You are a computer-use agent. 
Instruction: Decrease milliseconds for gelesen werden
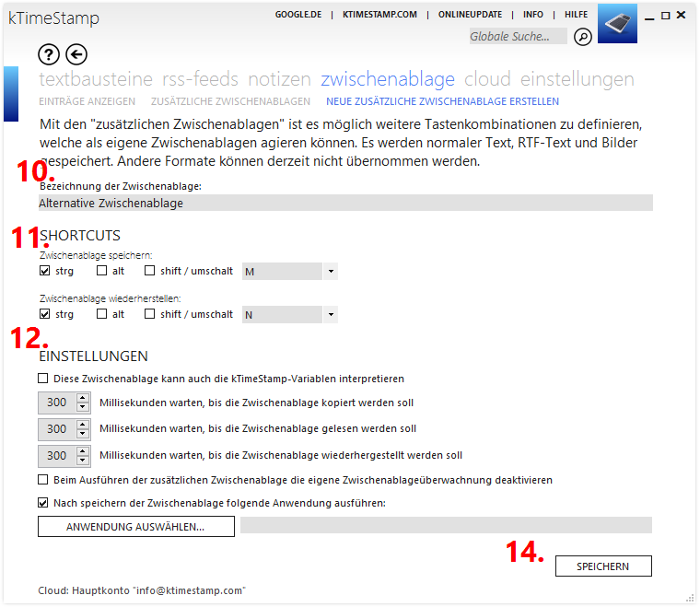pyautogui.click(x=83, y=434)
